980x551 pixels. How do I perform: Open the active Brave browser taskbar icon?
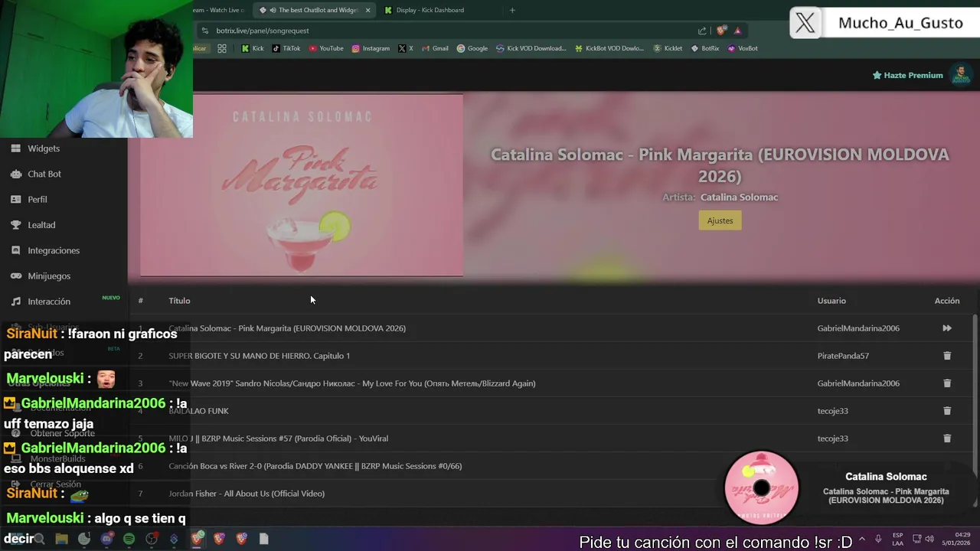(197, 539)
